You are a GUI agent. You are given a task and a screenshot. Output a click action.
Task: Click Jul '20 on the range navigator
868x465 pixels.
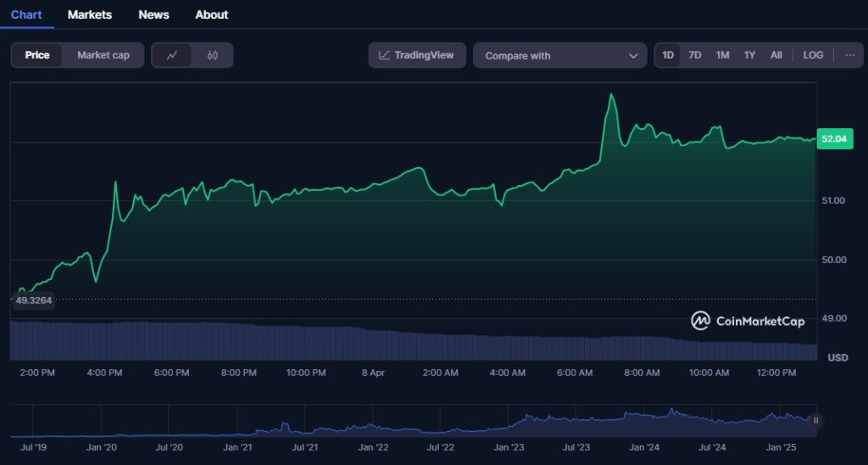tap(169, 447)
